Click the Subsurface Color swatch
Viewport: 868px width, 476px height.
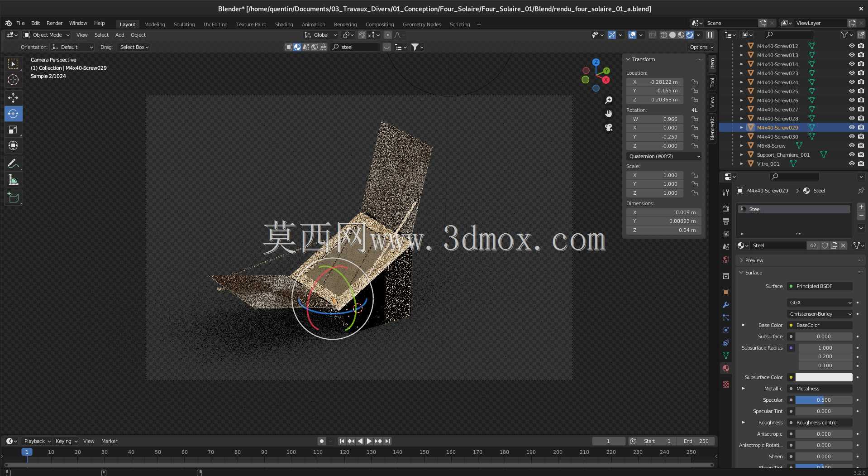824,377
